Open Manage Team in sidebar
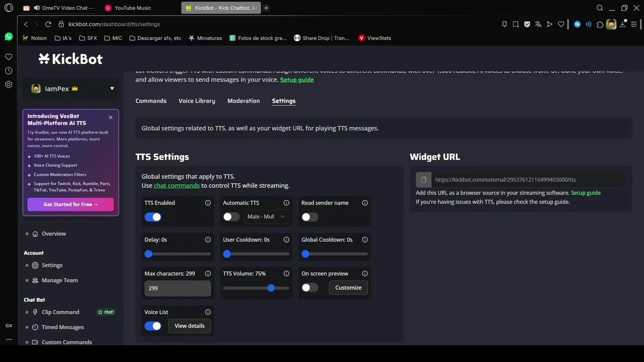The height and width of the screenshot is (362, 644). (x=59, y=281)
